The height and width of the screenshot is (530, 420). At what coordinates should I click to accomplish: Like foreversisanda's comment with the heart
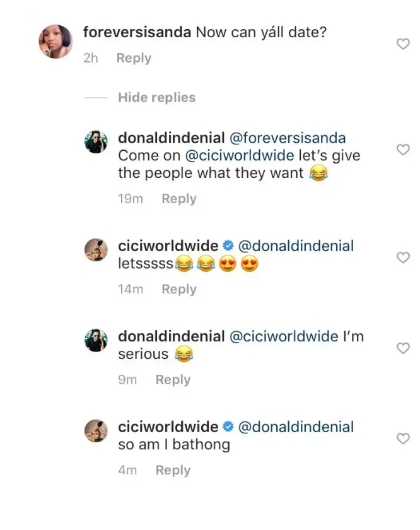(x=402, y=44)
